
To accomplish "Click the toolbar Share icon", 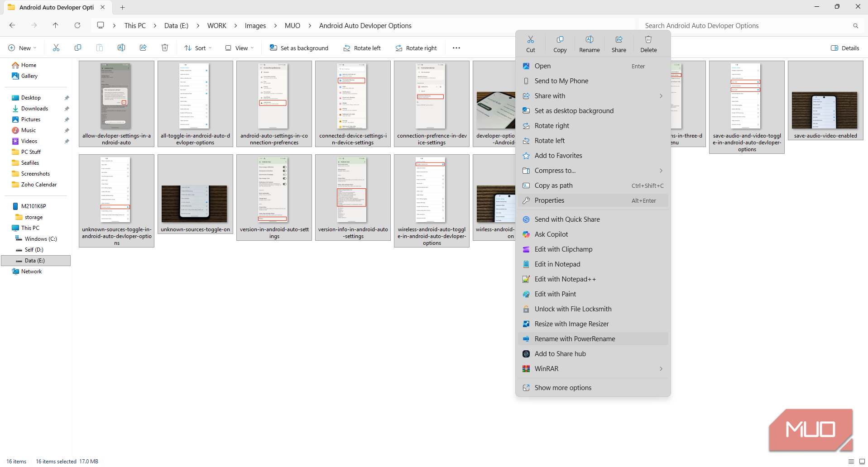I will (143, 48).
